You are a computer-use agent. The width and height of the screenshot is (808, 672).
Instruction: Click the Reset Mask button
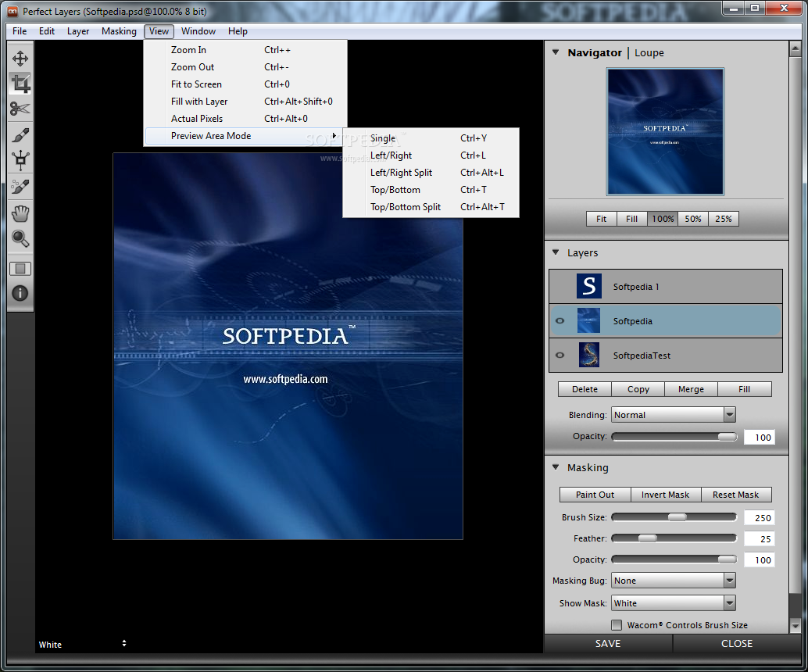click(736, 494)
